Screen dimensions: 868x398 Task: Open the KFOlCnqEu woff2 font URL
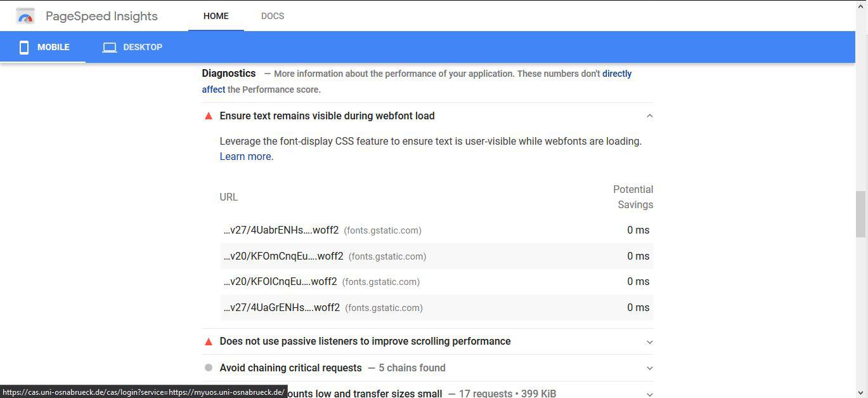coord(280,281)
